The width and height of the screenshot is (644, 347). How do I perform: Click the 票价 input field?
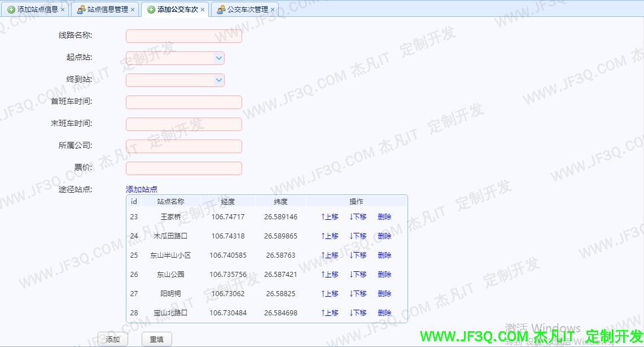pos(185,168)
